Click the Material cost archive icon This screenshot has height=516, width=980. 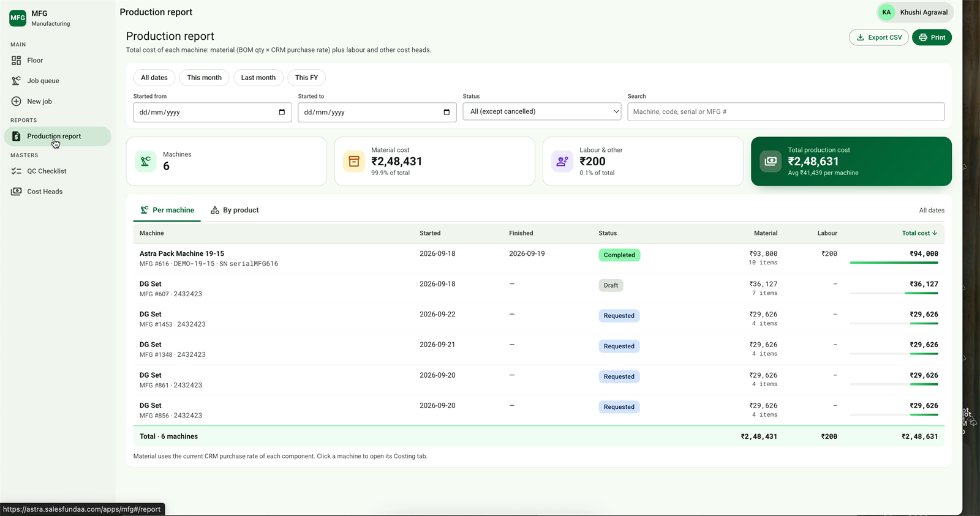[354, 162]
